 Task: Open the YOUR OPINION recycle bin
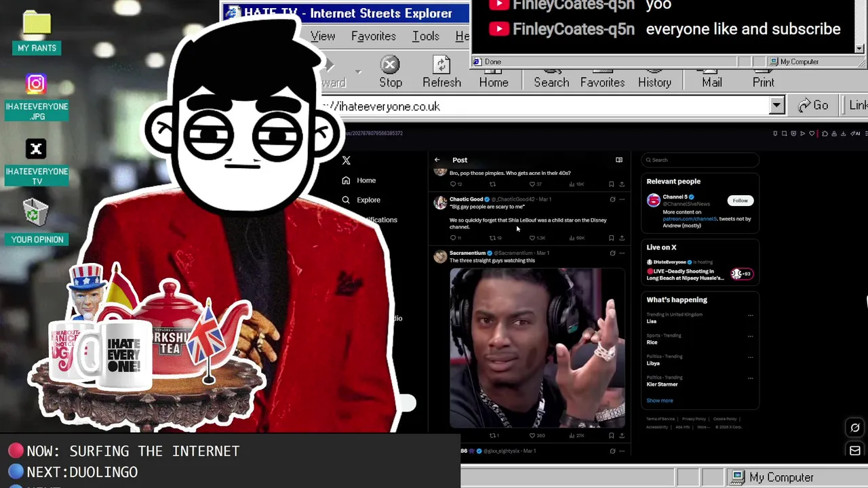coord(37,222)
